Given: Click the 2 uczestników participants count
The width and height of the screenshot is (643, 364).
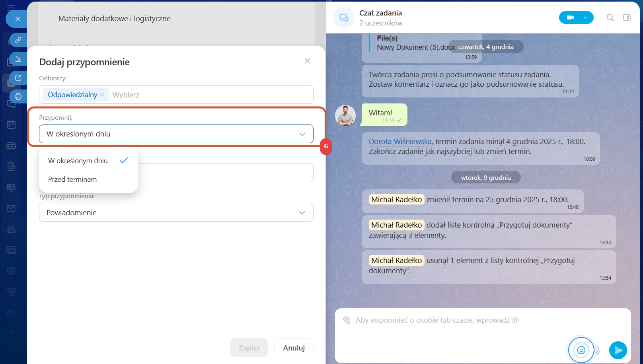Looking at the screenshot, I should point(381,23).
